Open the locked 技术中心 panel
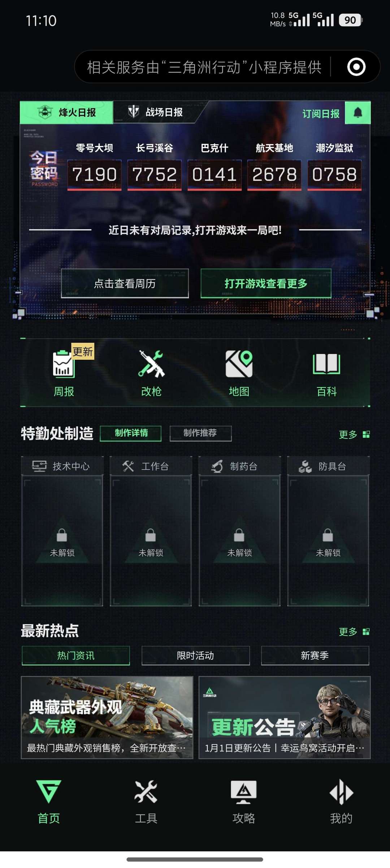Screen dimensions: 390x868 tap(62, 531)
